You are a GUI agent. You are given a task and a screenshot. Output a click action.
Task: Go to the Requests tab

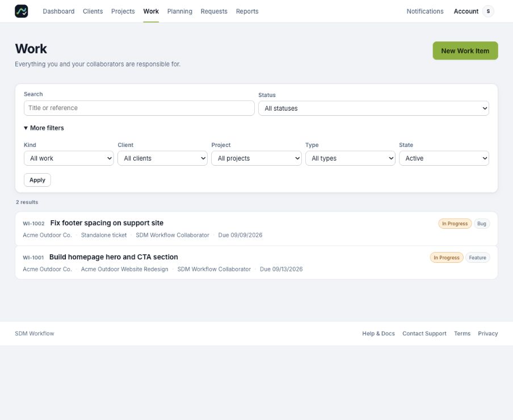214,11
